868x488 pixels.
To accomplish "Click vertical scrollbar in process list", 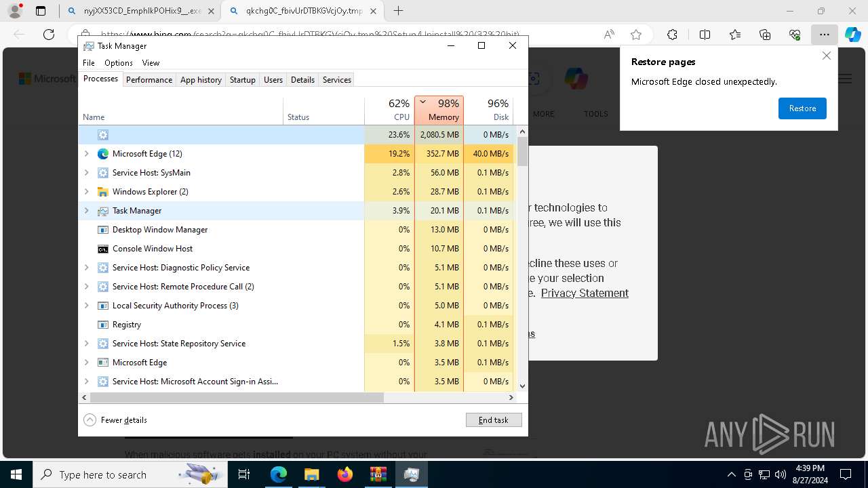I will click(x=522, y=152).
